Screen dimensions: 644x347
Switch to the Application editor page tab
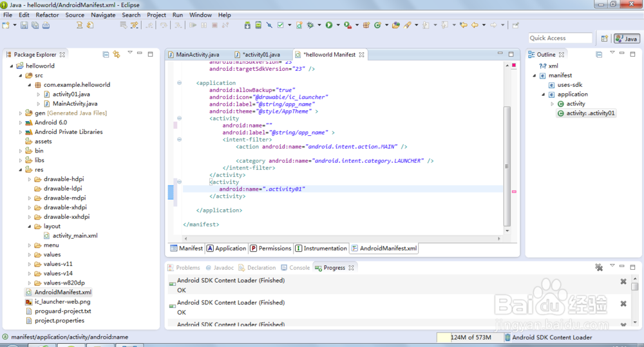click(226, 249)
